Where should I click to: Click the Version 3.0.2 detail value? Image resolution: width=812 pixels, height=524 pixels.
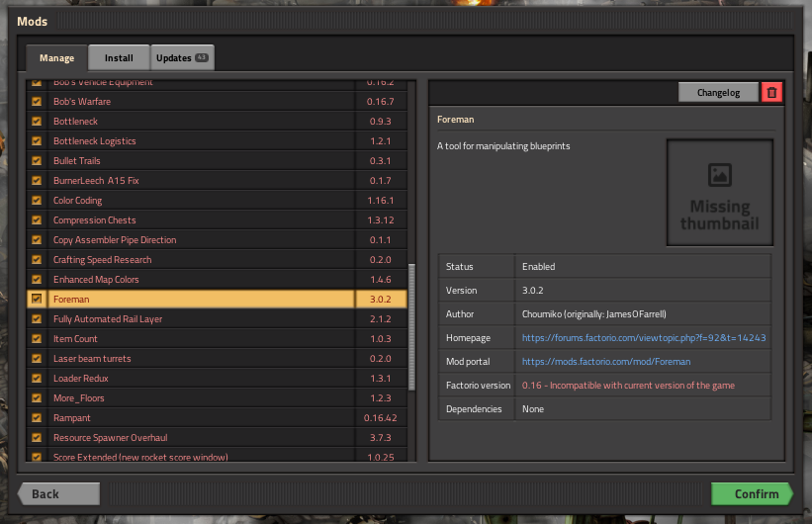point(532,291)
